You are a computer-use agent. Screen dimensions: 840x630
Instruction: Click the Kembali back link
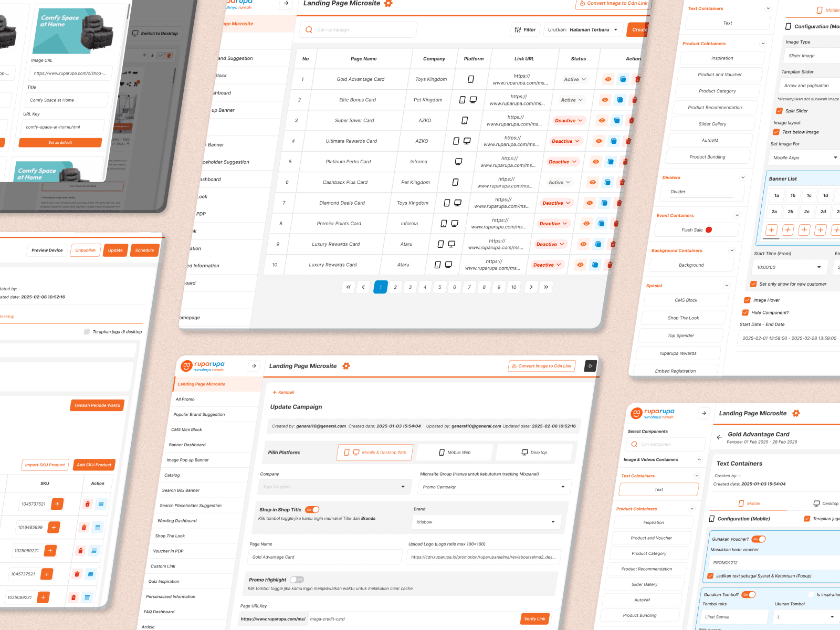(x=283, y=392)
